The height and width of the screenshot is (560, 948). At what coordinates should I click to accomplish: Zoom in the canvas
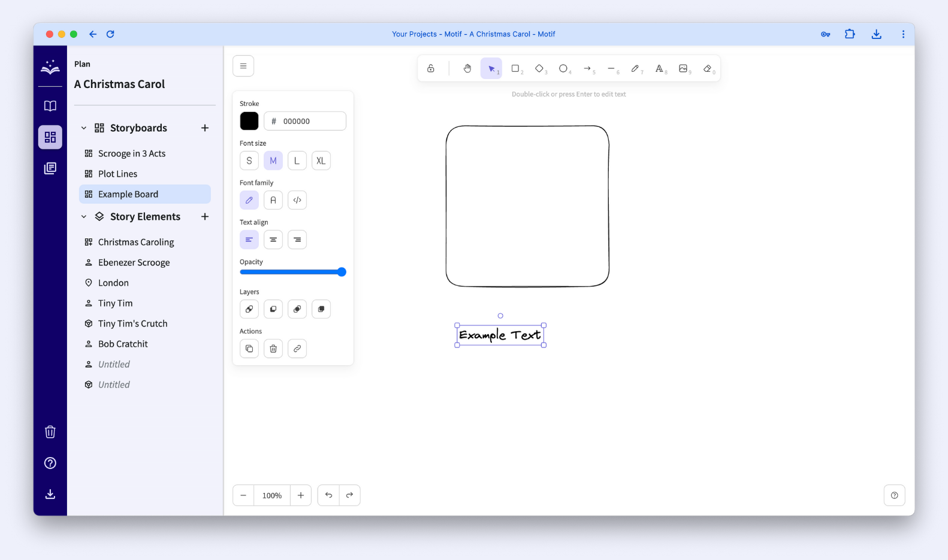coord(301,495)
